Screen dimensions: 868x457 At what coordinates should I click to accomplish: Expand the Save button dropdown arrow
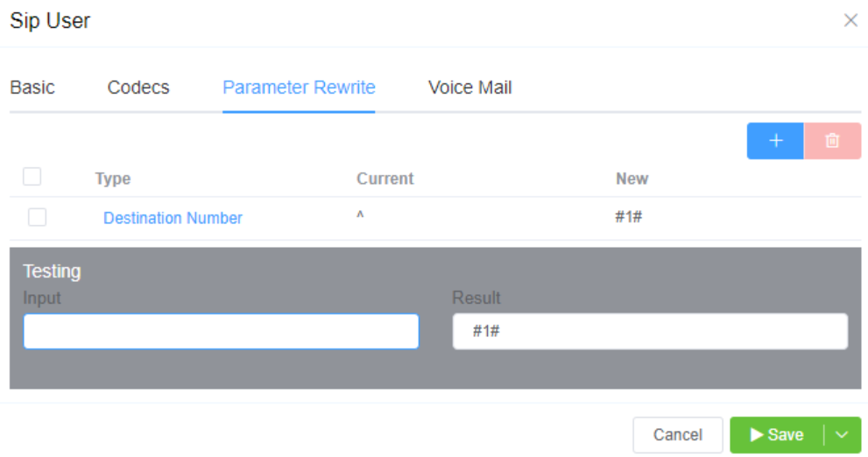point(843,435)
